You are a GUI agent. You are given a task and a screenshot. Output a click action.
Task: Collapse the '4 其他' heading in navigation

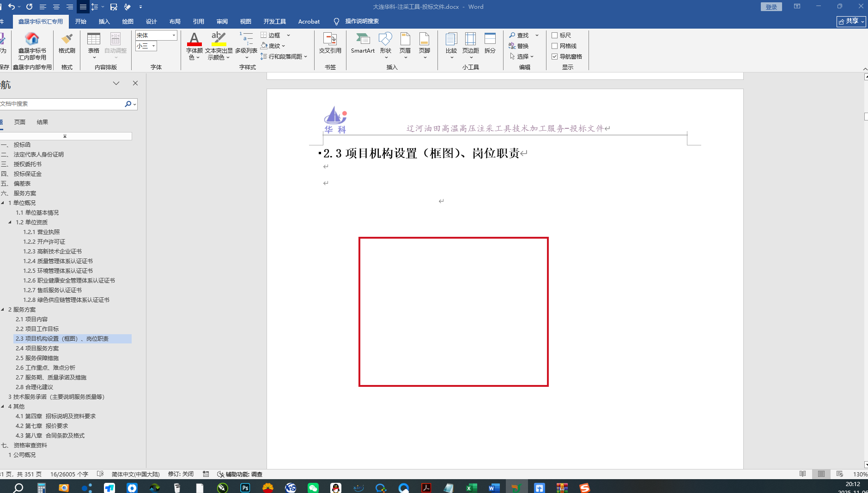(3, 407)
